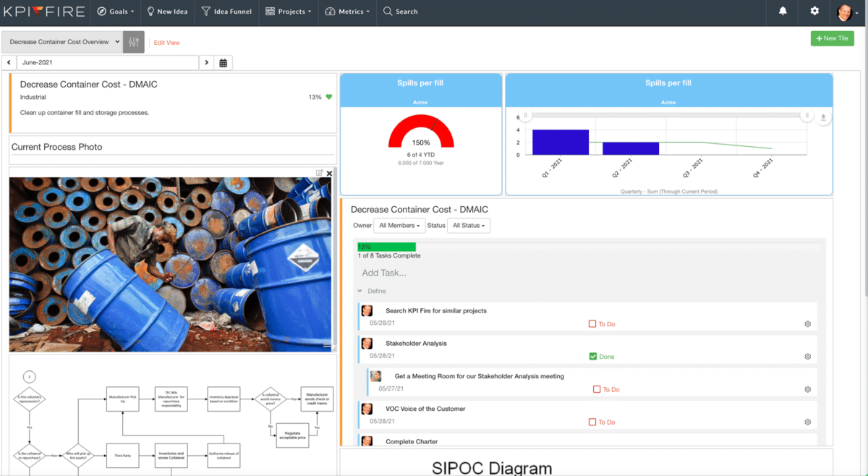Open Search from the top navigation

click(x=400, y=12)
